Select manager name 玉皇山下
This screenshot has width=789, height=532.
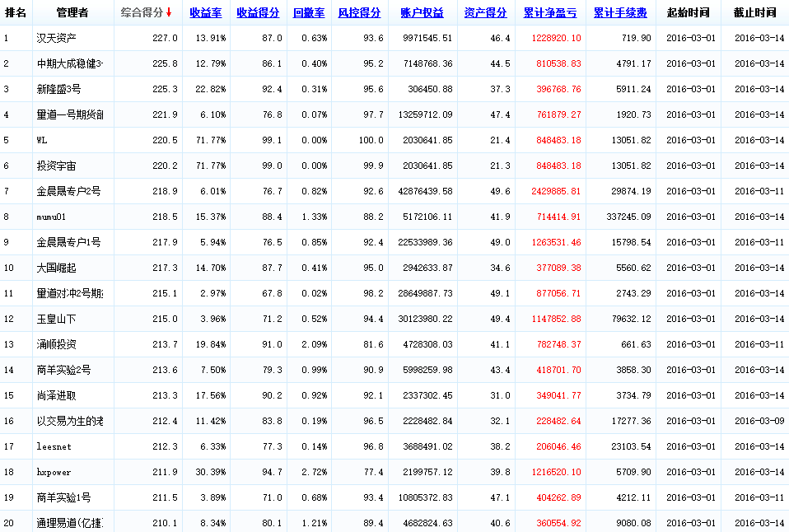click(x=56, y=319)
